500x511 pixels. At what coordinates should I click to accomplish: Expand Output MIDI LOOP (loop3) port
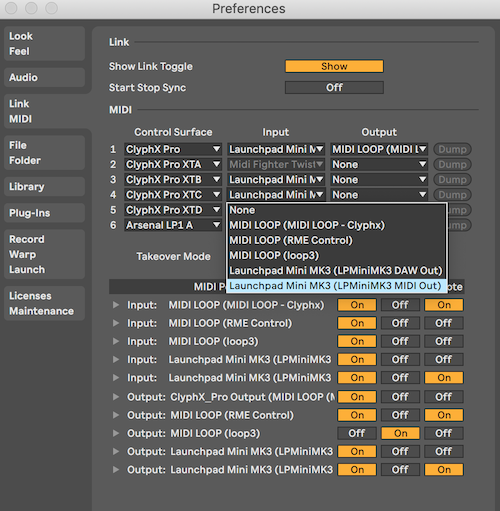click(x=116, y=433)
